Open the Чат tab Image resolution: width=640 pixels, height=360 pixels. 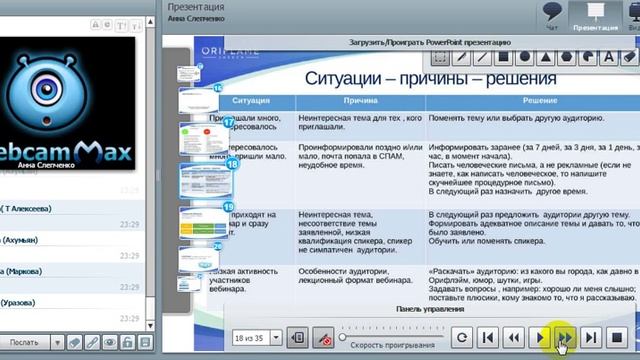tap(552, 16)
